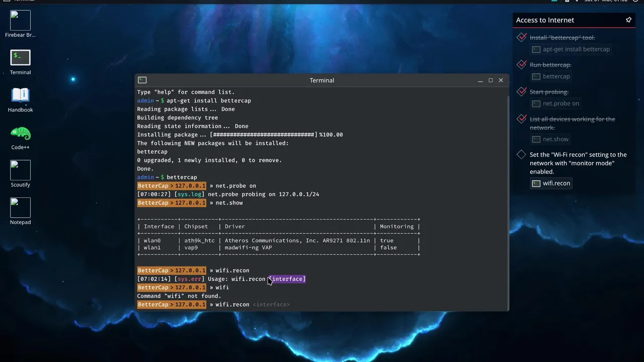Viewport: 644px width, 362px height.
Task: Click the sys.log tag in terminal
Action: pyautogui.click(x=190, y=194)
